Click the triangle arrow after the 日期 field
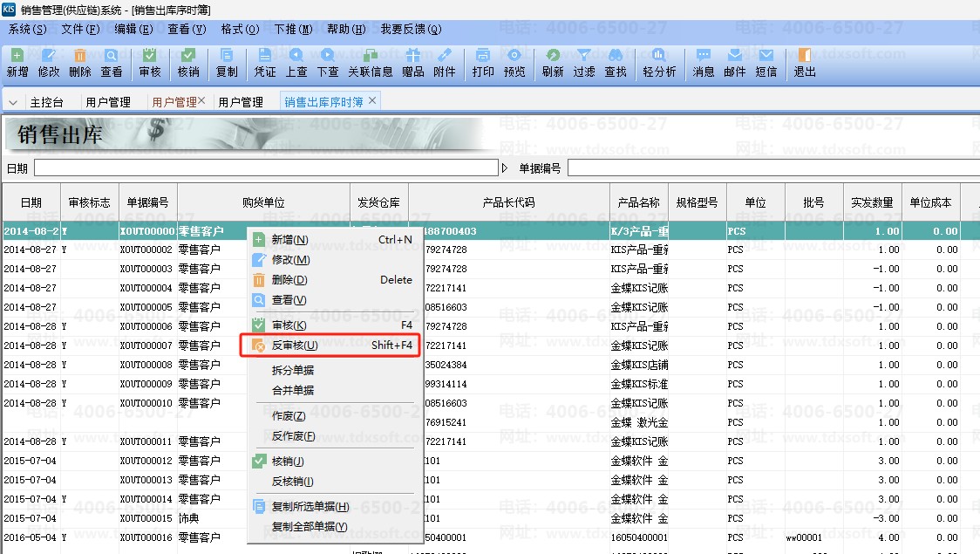This screenshot has width=980, height=554. pos(505,168)
